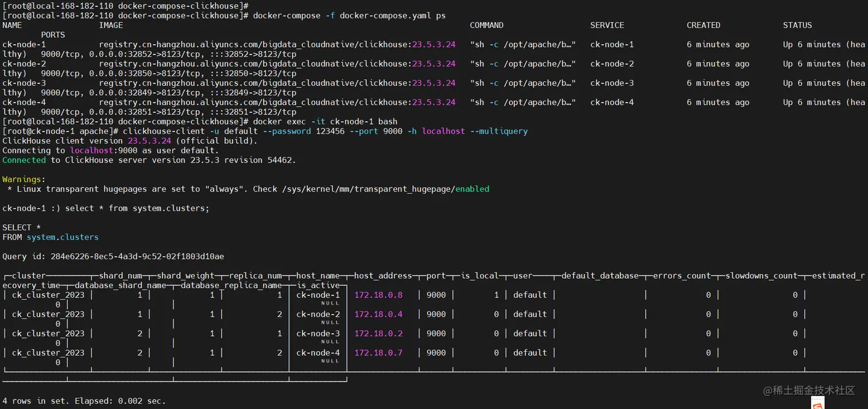Click the PORTS column header
Viewport: 868px width, 409px height.
(x=53, y=35)
